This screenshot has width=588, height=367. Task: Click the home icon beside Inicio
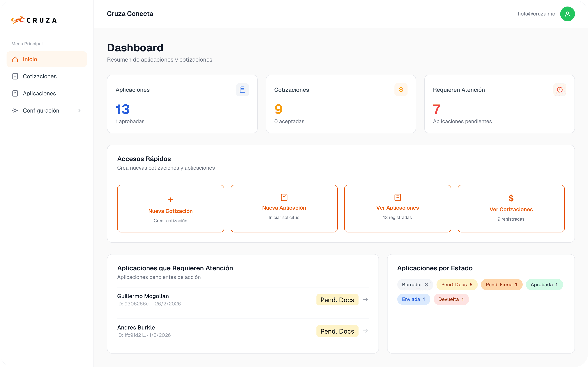coord(15,59)
